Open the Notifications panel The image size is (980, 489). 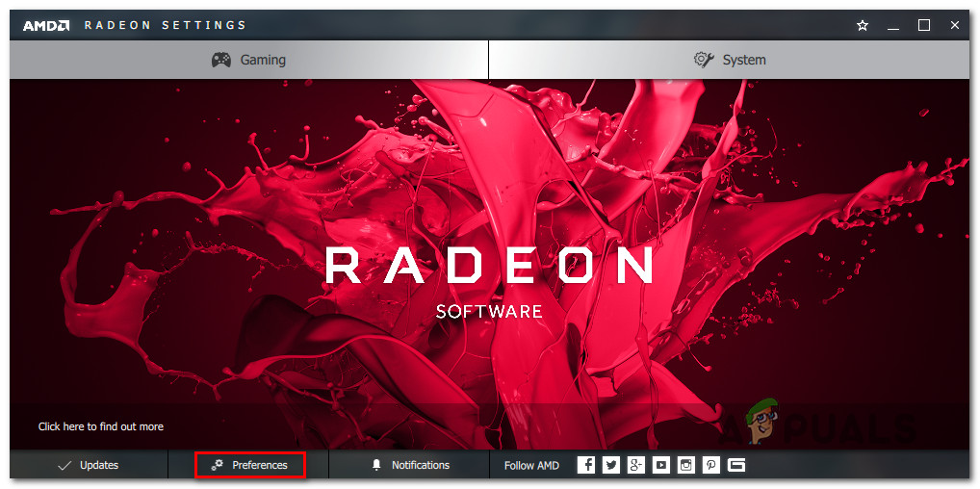point(409,465)
